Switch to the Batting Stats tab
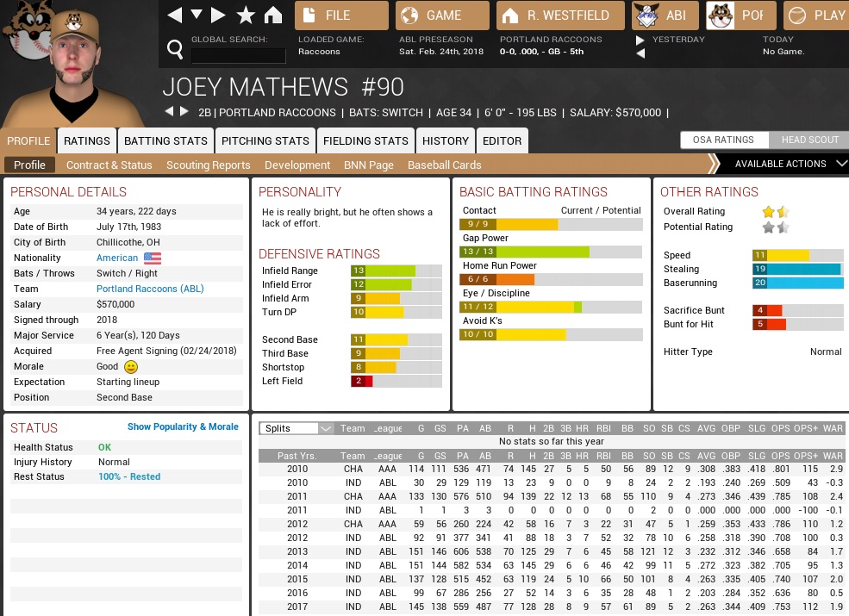This screenshot has width=849, height=616. [165, 140]
